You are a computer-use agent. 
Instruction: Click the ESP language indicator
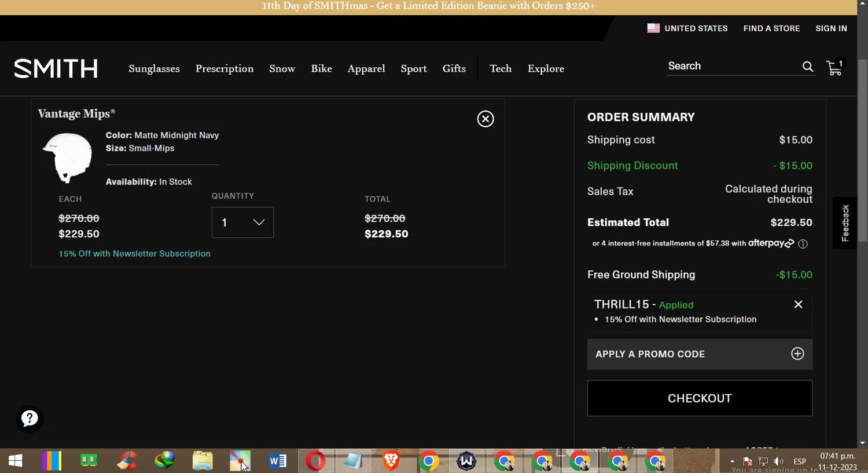tap(800, 461)
